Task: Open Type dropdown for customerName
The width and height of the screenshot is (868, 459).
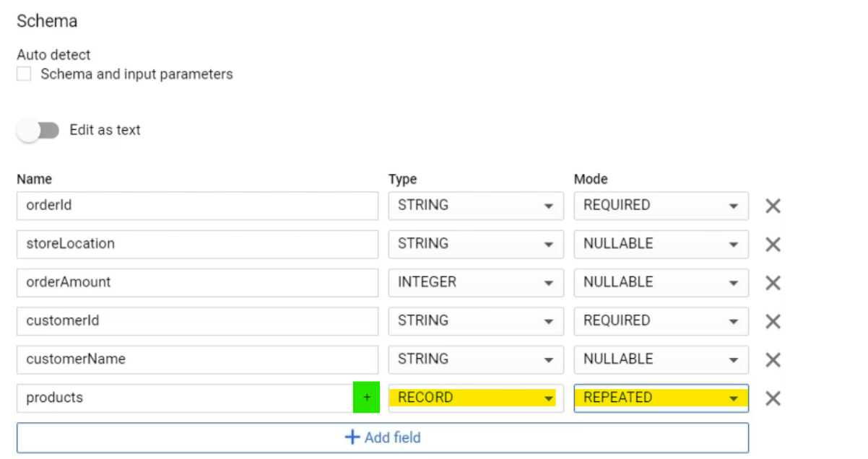Action: (x=475, y=359)
